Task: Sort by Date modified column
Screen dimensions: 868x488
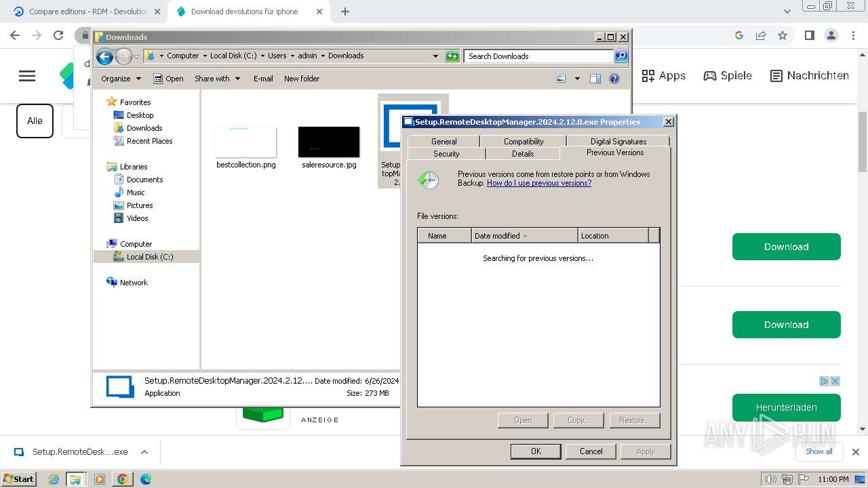Action: [524, 236]
